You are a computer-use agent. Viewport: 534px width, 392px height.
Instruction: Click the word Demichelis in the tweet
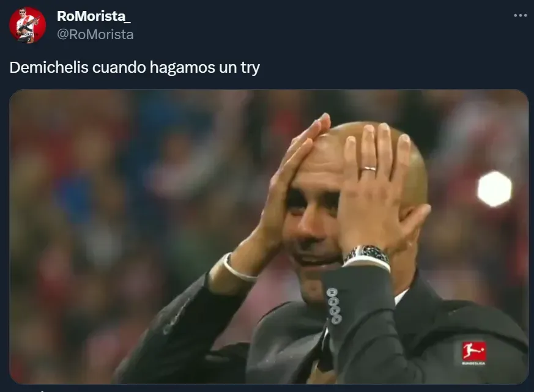[x=49, y=67]
